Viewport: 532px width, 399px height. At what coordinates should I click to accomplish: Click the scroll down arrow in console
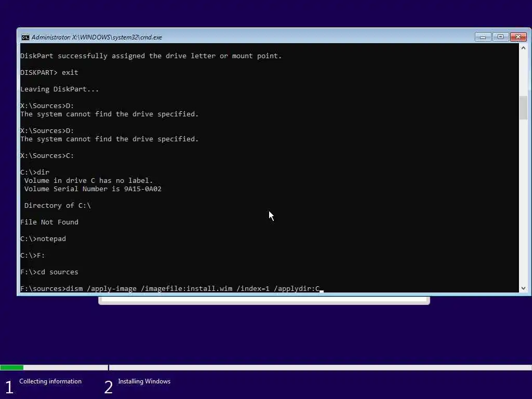click(523, 288)
